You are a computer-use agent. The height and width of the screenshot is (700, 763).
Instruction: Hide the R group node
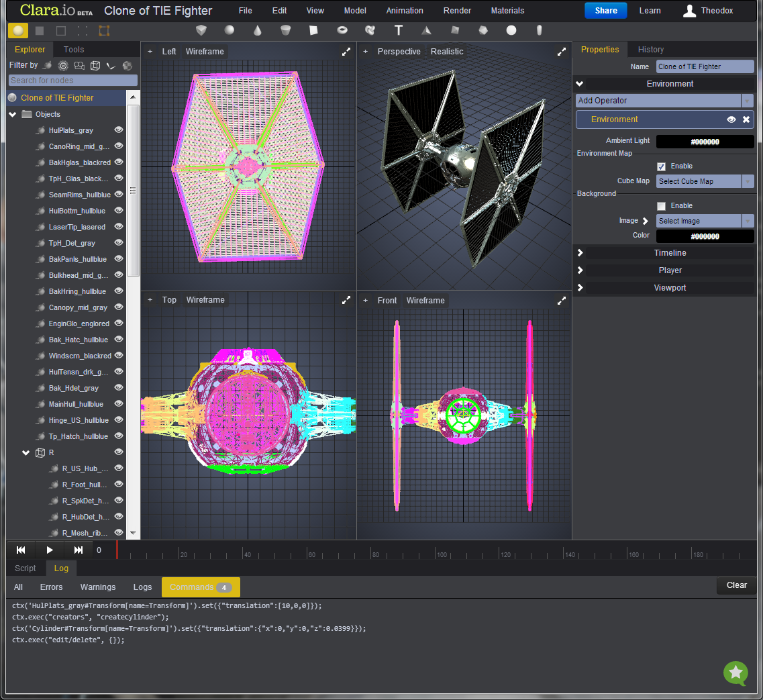tap(118, 452)
